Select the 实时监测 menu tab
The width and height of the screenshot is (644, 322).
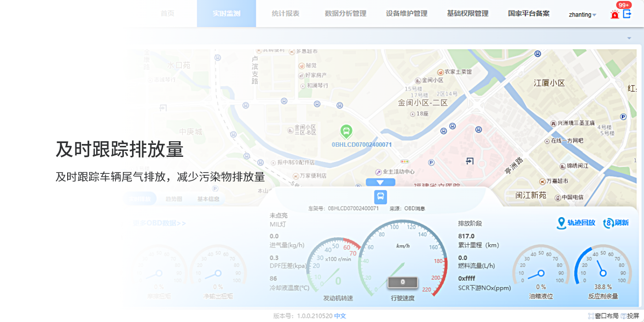[x=226, y=13]
